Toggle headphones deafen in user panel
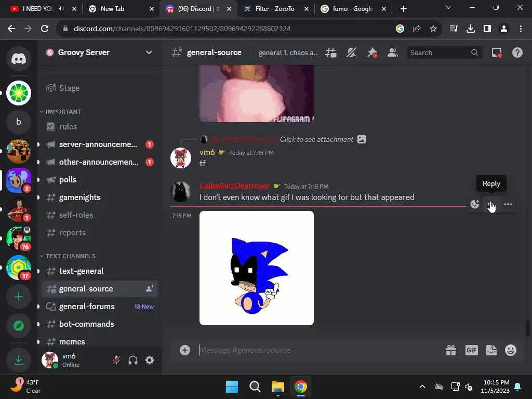The height and width of the screenshot is (399, 532). 133,360
